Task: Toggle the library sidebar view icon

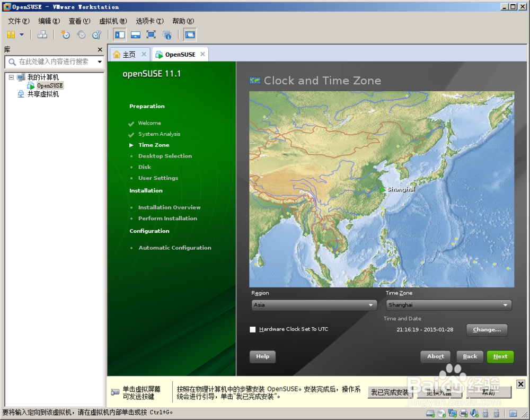Action: [x=120, y=34]
